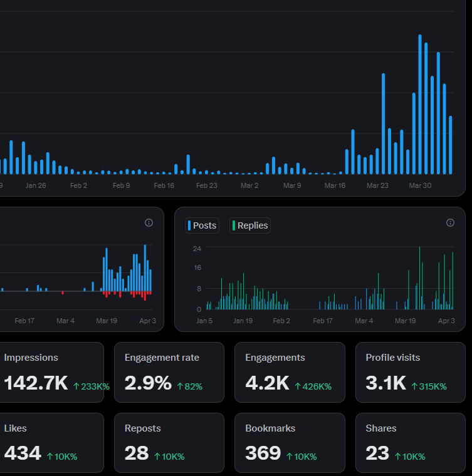472x476 pixels.
Task: Click the Mar 23 label on main chart
Action: coord(377,185)
